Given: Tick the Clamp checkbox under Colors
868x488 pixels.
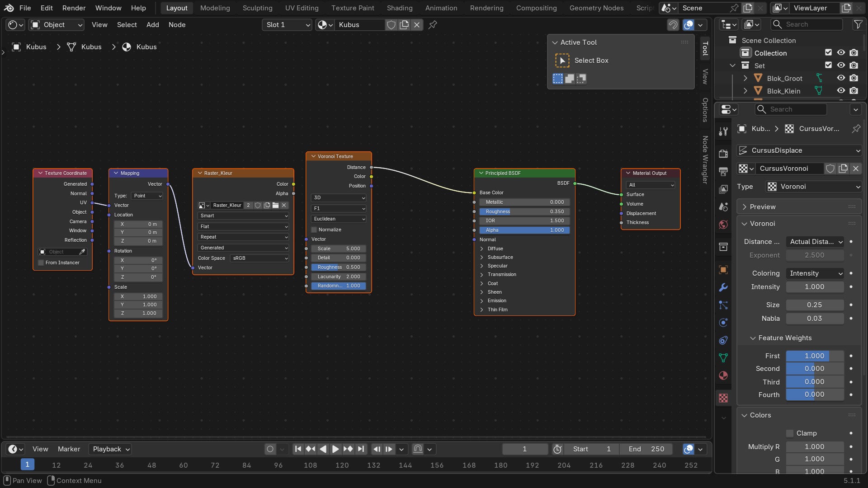Looking at the screenshot, I should 790,433.
